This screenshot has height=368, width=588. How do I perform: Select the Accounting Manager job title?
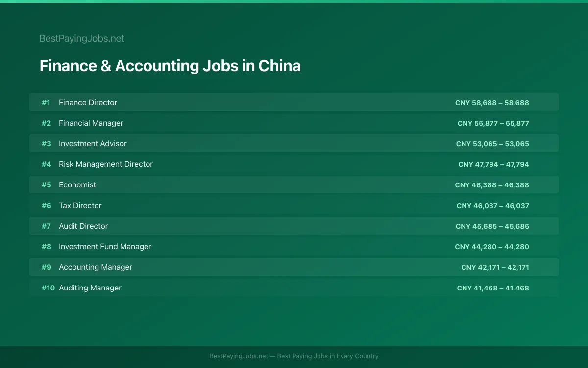[x=96, y=267]
